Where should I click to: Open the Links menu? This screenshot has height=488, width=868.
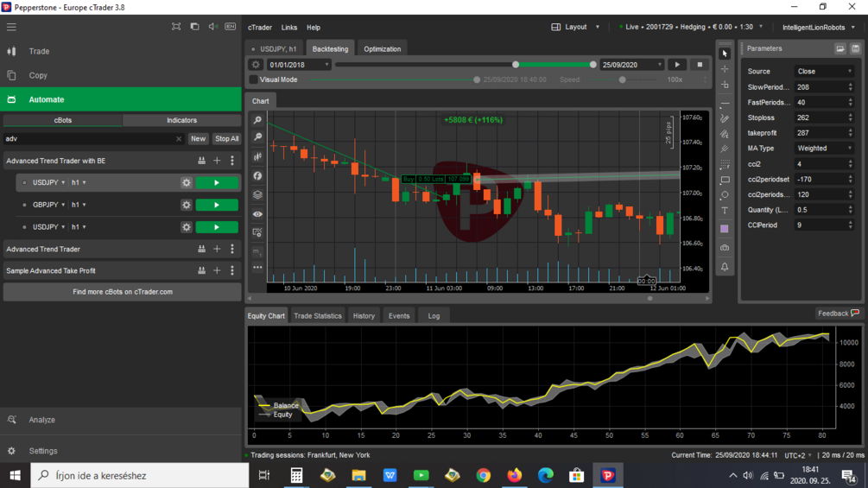click(289, 27)
